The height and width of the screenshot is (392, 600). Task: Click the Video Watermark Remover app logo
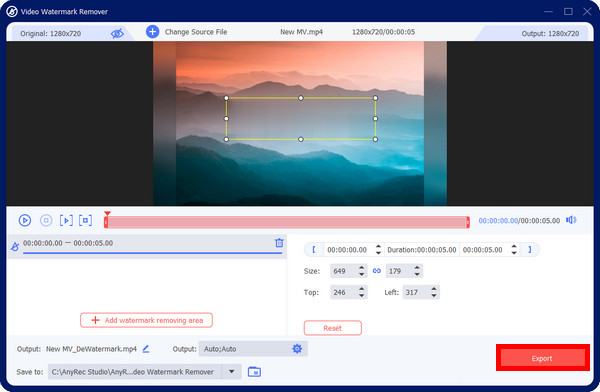pyautogui.click(x=12, y=11)
